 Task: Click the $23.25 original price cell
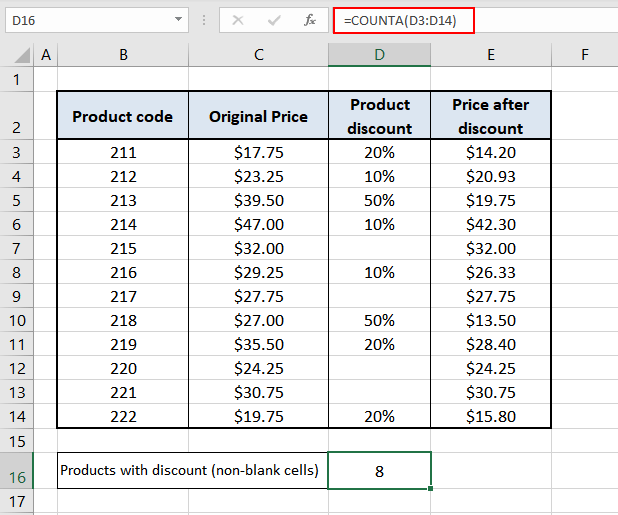coord(259,176)
